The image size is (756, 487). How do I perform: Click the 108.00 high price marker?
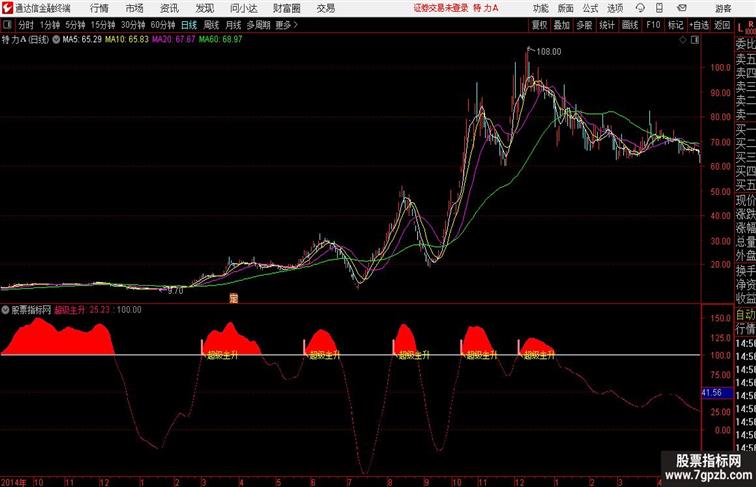coord(549,52)
